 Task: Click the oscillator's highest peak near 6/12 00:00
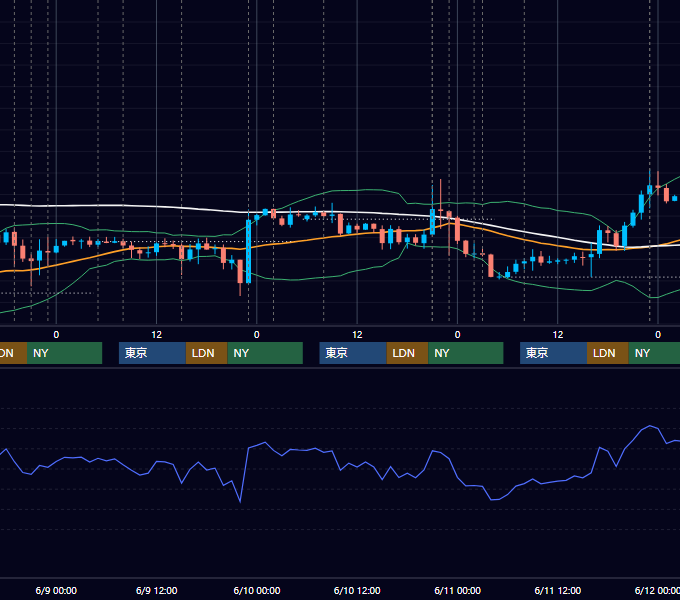(x=650, y=426)
